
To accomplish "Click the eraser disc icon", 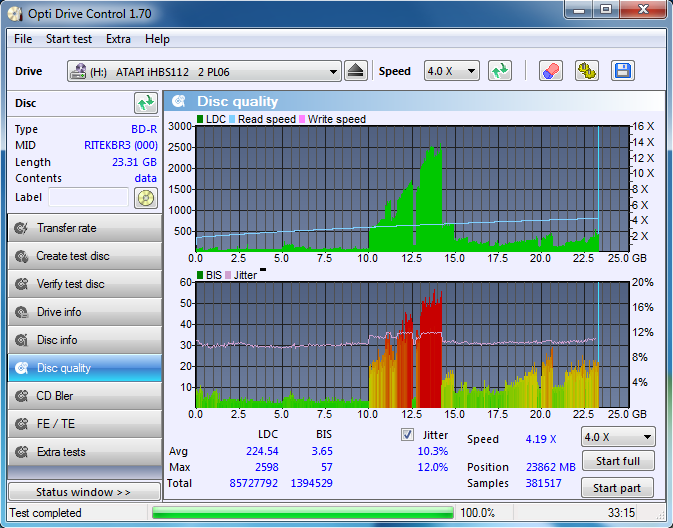I will [x=551, y=71].
